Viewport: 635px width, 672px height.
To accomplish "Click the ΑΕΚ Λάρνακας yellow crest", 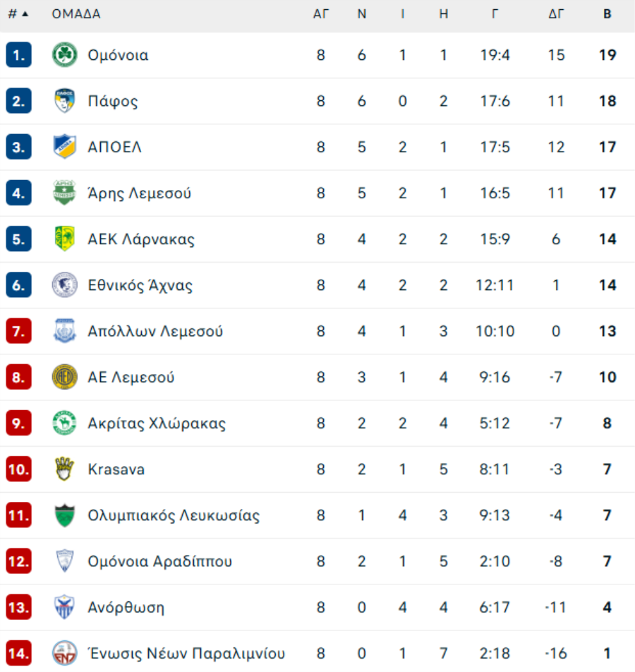I will click(65, 239).
